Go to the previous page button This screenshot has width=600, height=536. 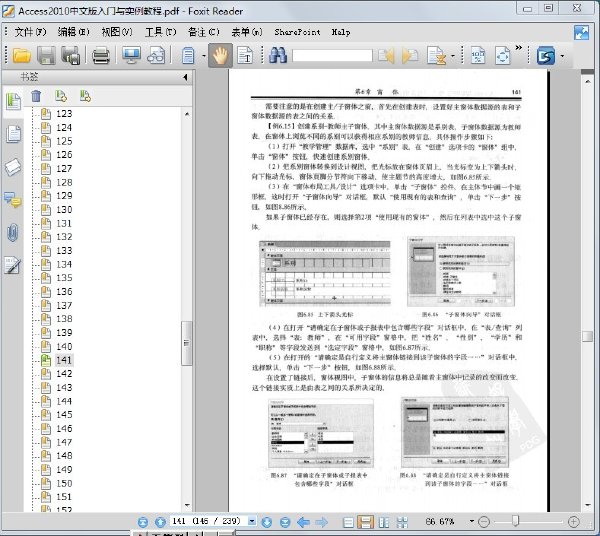(161, 522)
